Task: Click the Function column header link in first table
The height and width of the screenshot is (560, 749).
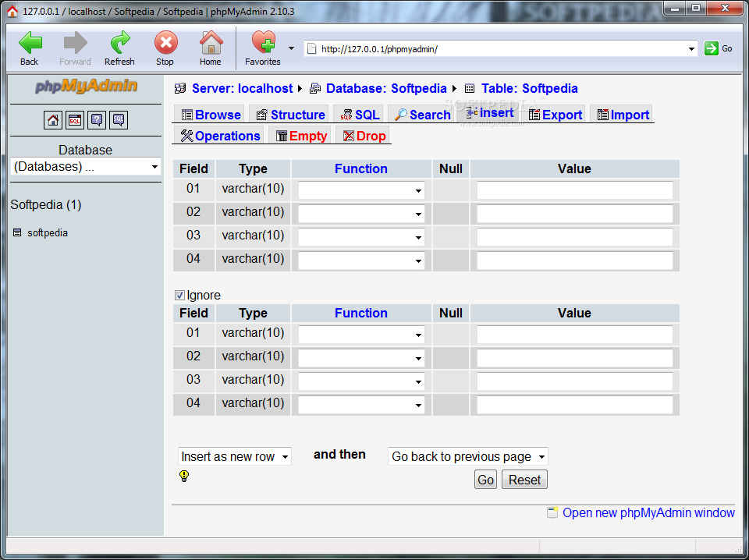Action: tap(361, 169)
